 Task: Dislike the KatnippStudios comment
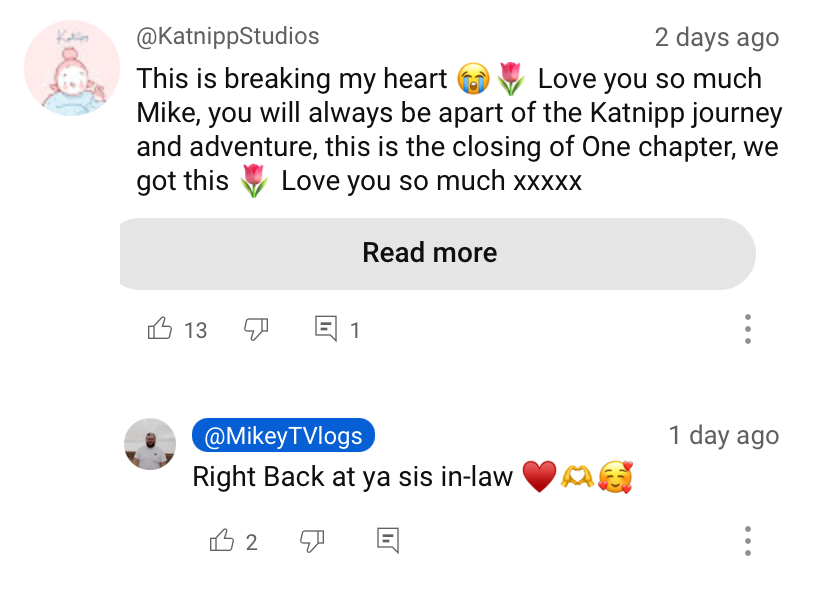point(256,329)
